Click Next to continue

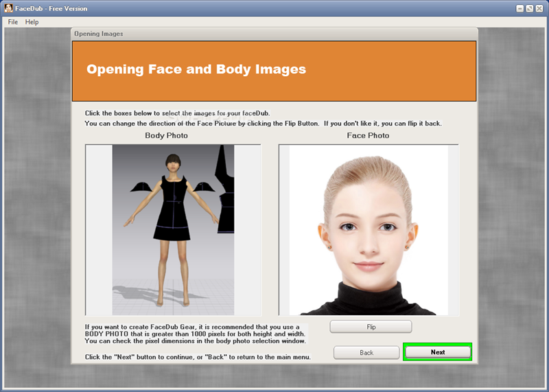437,352
